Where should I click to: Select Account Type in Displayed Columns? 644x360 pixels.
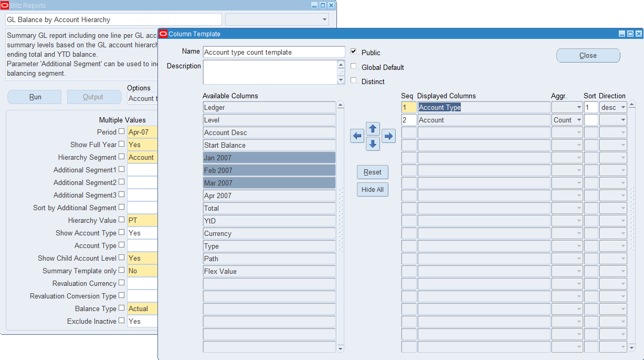483,107
